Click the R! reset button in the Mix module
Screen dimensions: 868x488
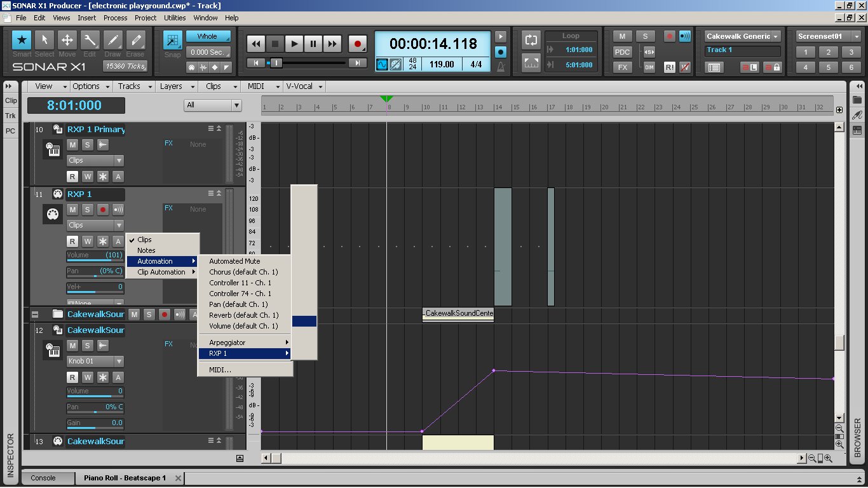[x=670, y=67]
